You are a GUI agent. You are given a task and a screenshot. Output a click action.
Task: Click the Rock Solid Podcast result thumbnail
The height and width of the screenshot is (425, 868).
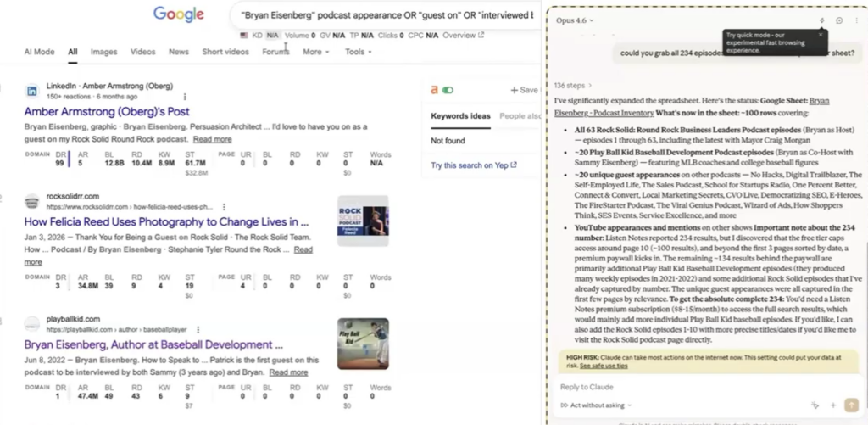tap(362, 221)
